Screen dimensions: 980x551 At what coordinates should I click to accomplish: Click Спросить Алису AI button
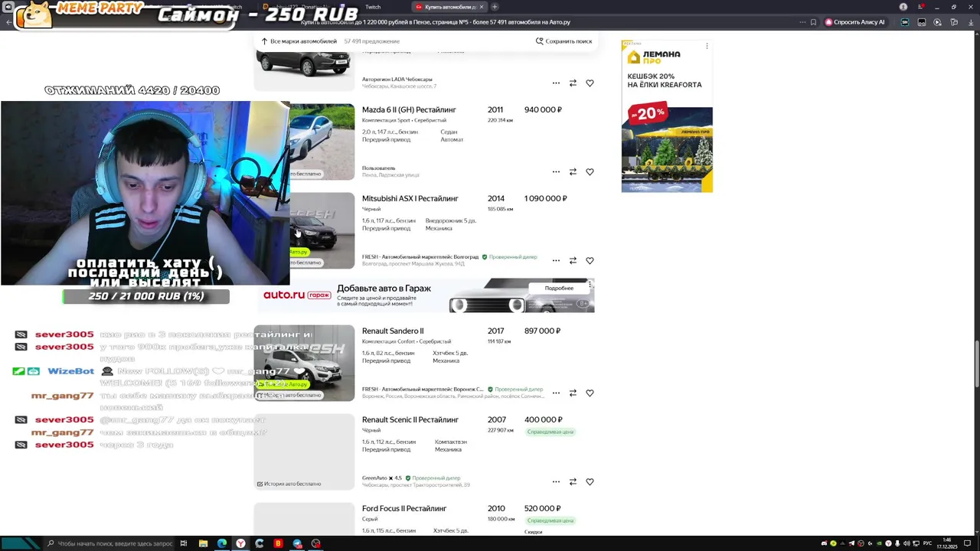pyautogui.click(x=854, y=22)
